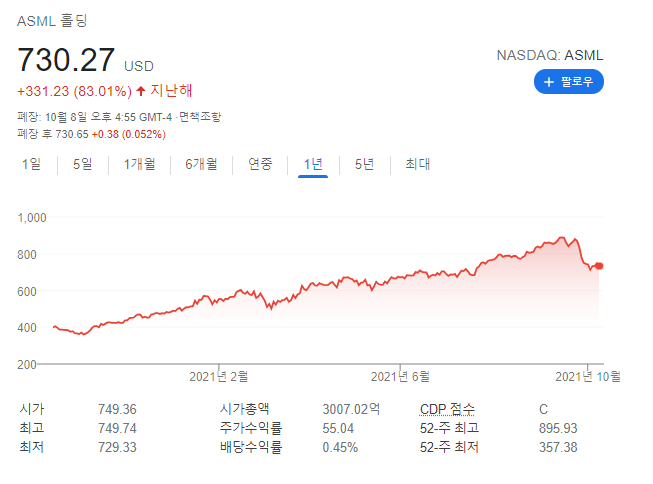Click the ASML 홀딩 company title

[x=52, y=20]
